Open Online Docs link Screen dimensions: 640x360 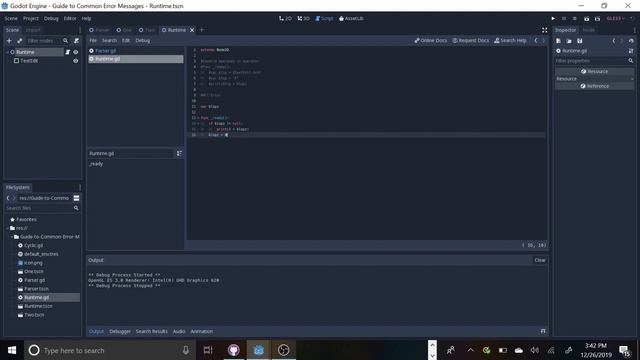[431, 40]
